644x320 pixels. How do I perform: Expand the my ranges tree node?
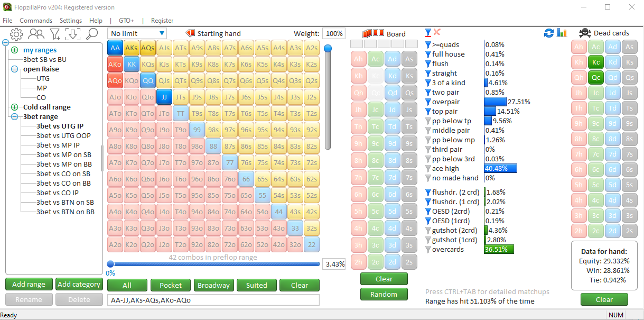point(14,50)
